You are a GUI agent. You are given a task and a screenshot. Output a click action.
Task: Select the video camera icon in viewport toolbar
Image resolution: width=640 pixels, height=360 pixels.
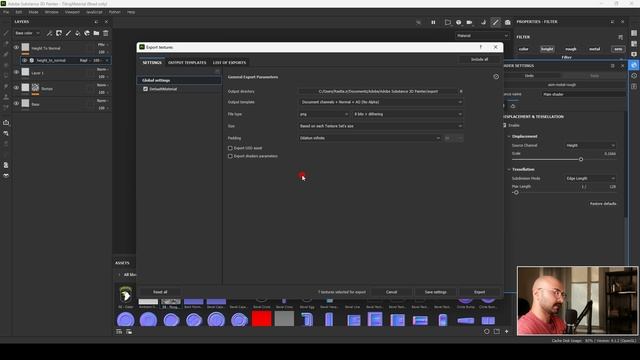(x=469, y=22)
